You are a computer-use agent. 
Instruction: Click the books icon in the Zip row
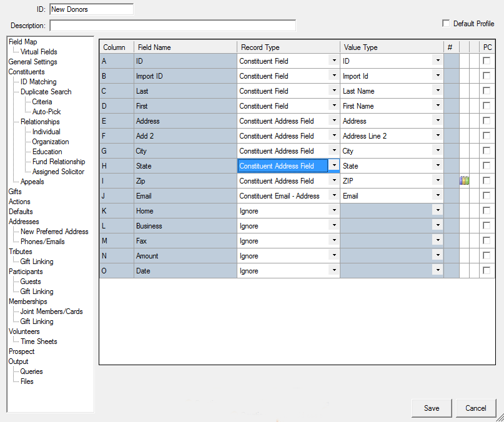point(464,180)
